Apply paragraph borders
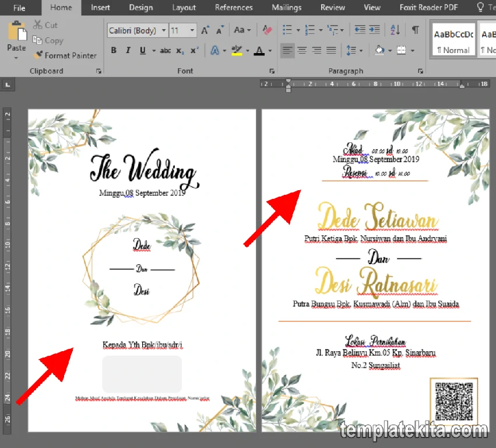The height and width of the screenshot is (448, 496). coord(401,50)
